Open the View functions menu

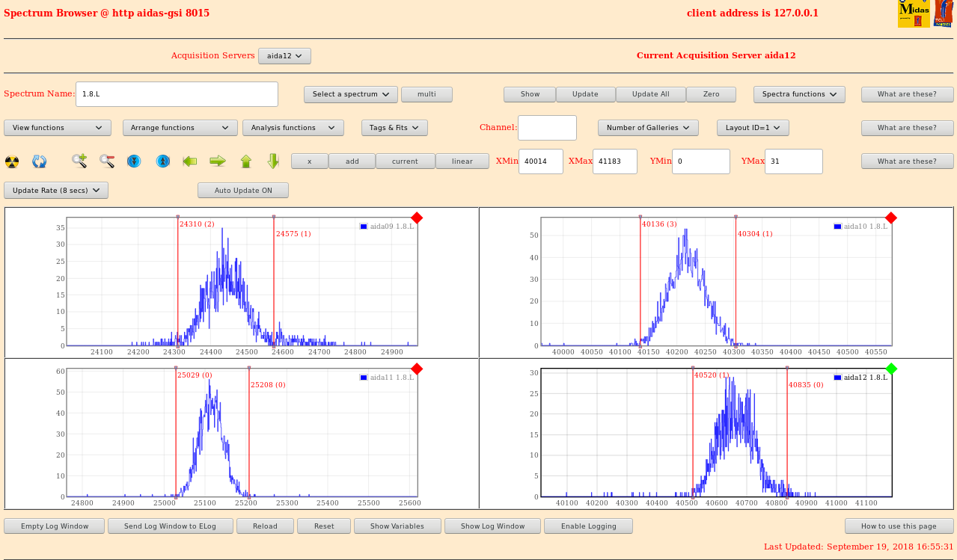point(58,128)
